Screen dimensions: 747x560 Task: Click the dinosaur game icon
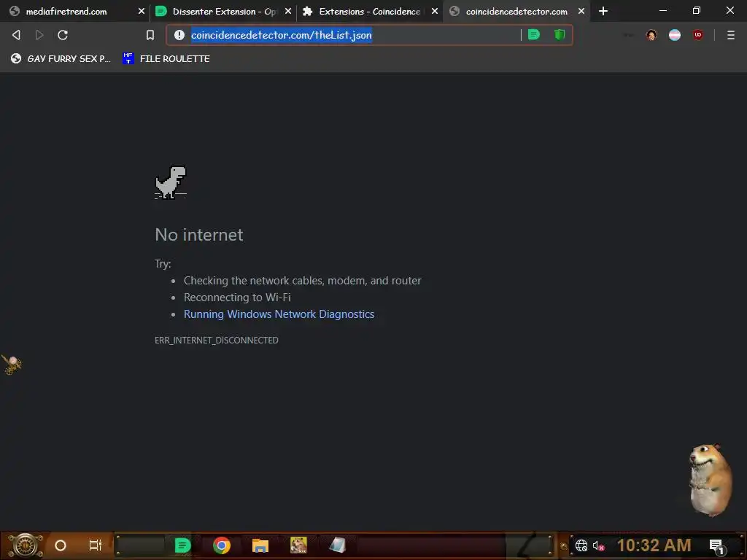point(171,182)
